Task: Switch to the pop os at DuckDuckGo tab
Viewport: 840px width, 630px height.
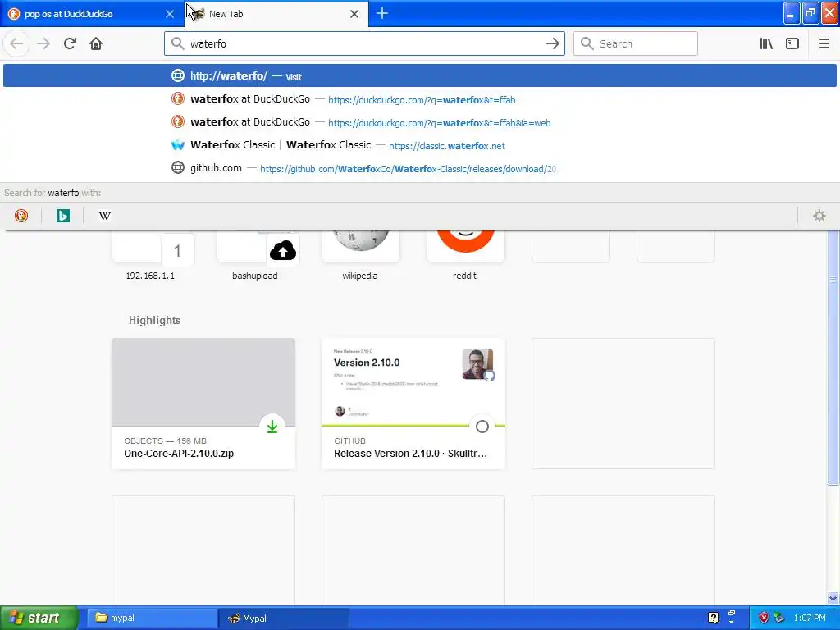Action: [92, 14]
